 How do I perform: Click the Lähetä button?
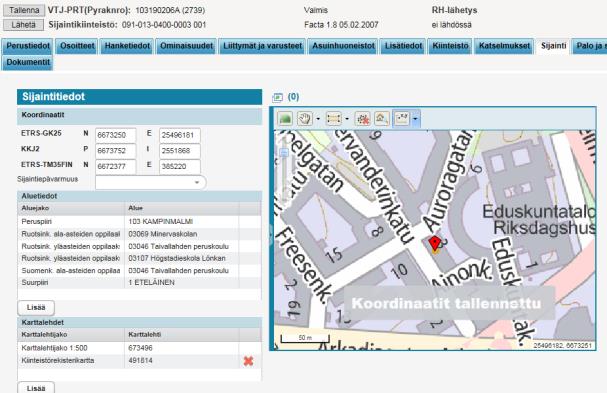point(23,25)
